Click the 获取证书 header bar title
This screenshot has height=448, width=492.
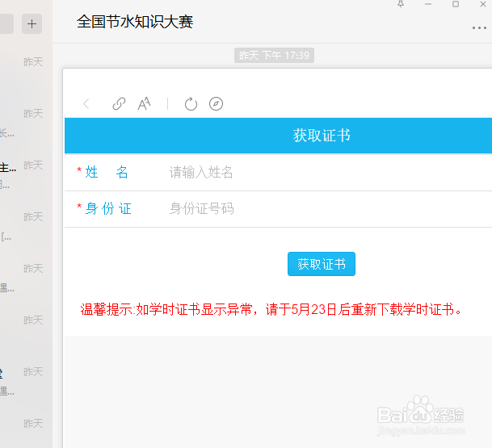[322, 136]
